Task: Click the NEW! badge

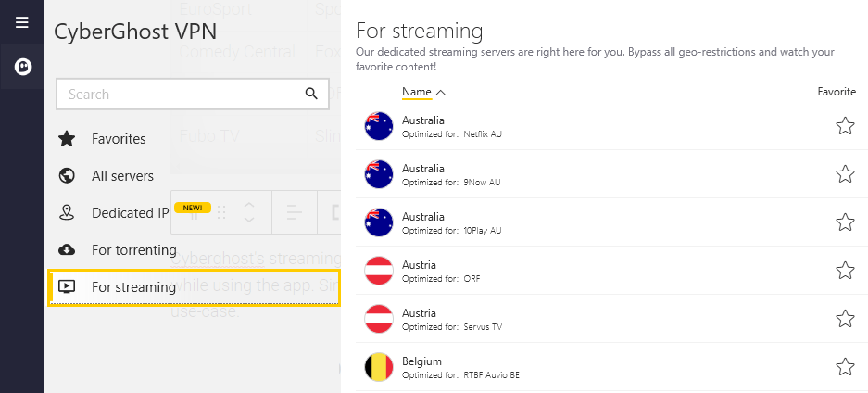Action: pyautogui.click(x=192, y=209)
